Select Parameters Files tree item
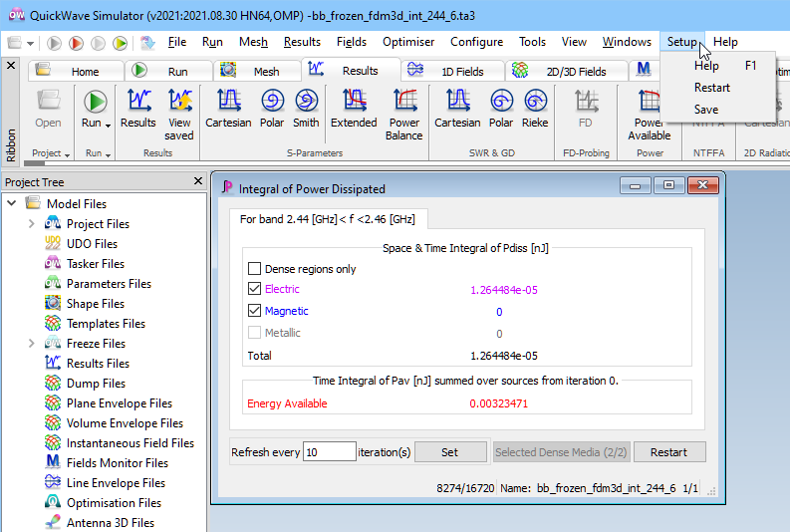This screenshot has width=790, height=532. (109, 284)
